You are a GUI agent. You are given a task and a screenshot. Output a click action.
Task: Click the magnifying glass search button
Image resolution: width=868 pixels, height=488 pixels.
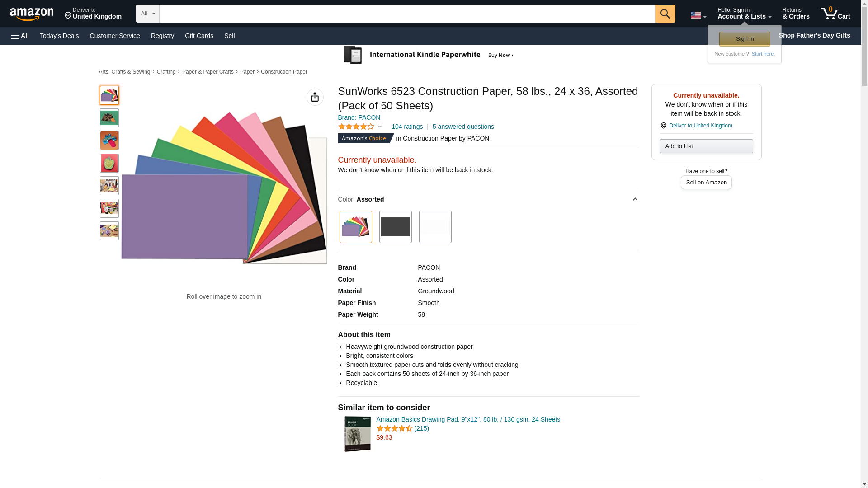pos(665,14)
